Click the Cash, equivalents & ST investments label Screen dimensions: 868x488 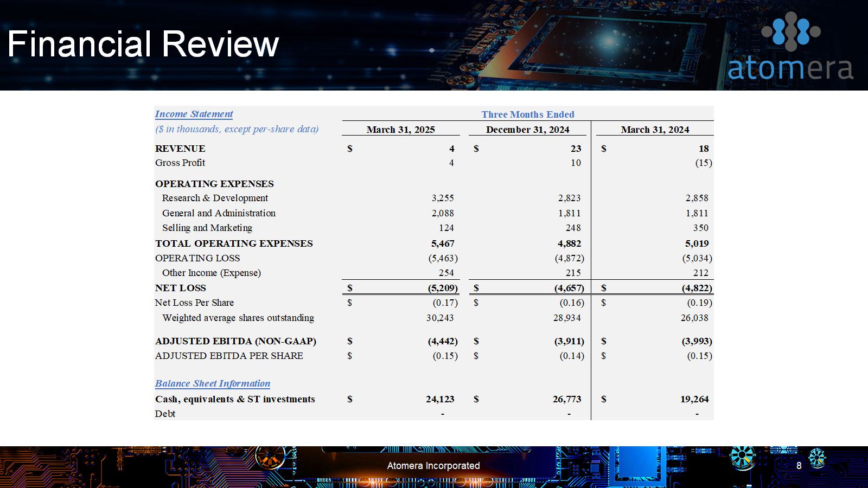(x=235, y=399)
